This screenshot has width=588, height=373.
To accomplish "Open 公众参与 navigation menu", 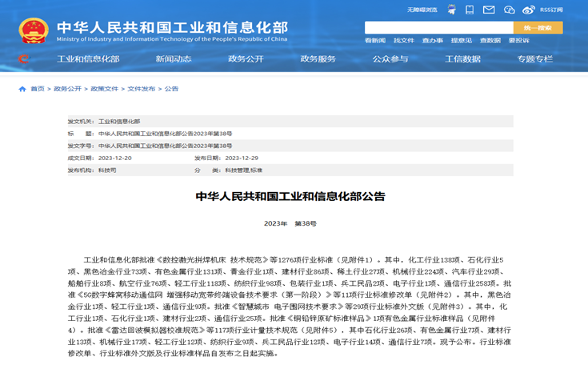I will (x=390, y=59).
